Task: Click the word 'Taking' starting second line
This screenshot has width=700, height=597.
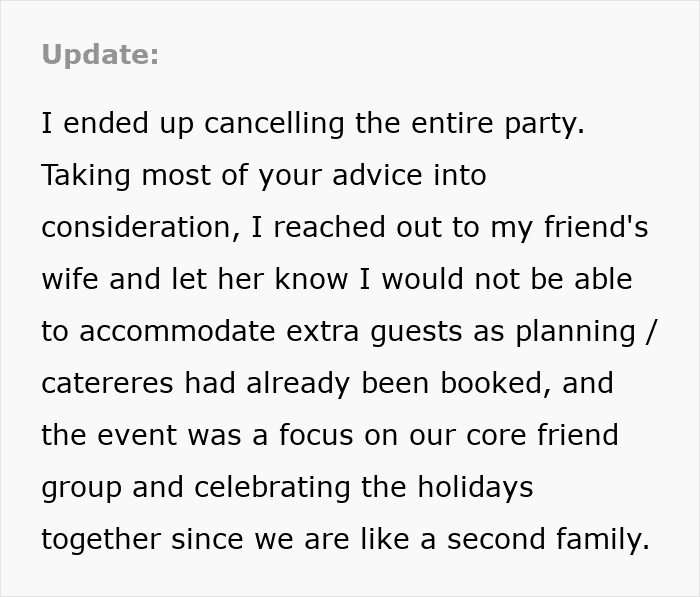Action: coord(85,176)
